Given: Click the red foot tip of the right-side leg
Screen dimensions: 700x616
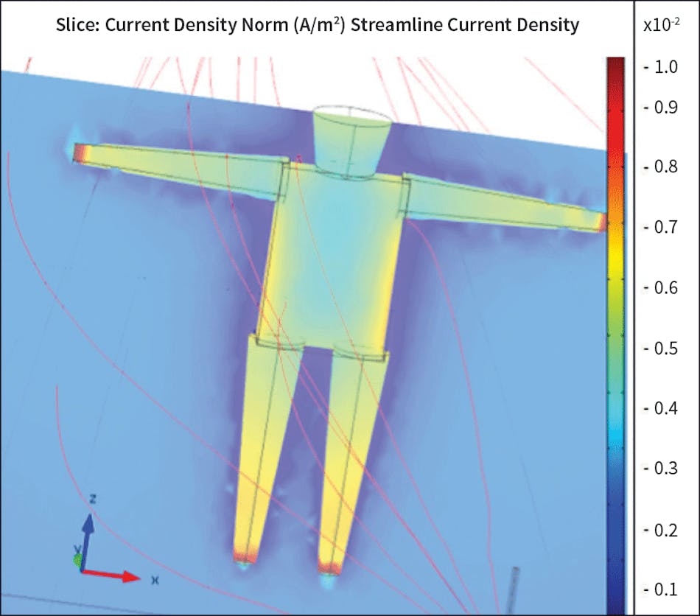Looking at the screenshot, I should point(329,566).
